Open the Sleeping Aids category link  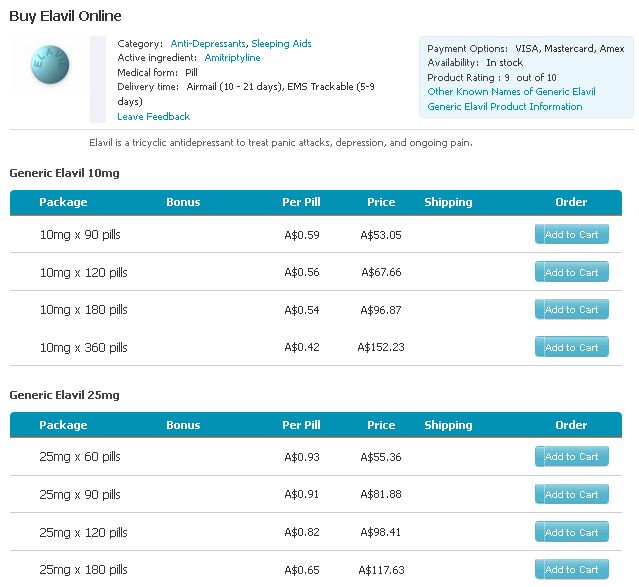tap(281, 44)
